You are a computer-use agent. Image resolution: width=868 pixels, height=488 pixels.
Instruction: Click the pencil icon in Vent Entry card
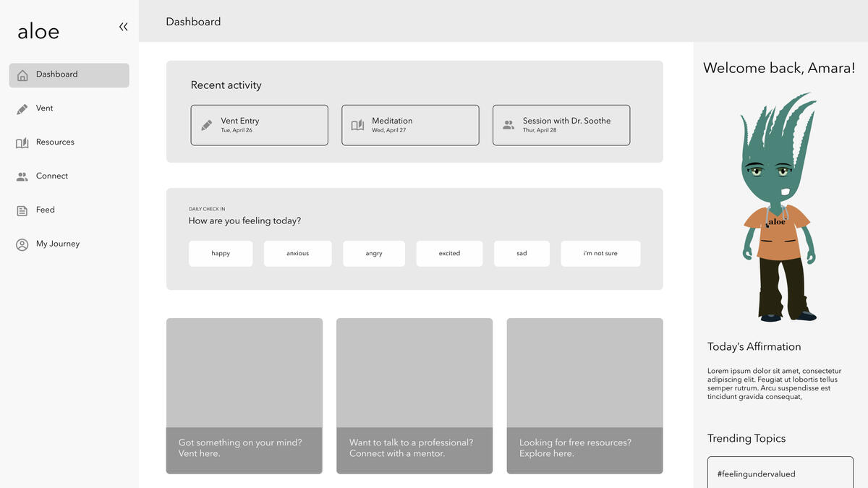pyautogui.click(x=207, y=125)
